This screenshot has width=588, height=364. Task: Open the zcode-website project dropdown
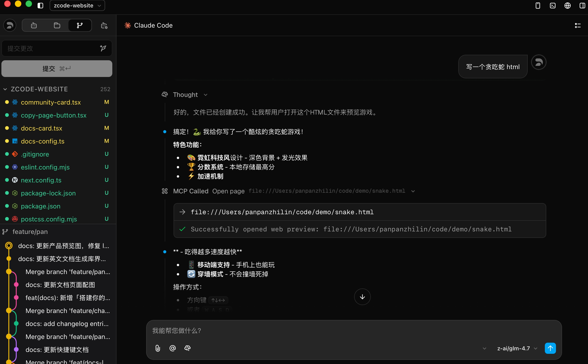pos(77,6)
